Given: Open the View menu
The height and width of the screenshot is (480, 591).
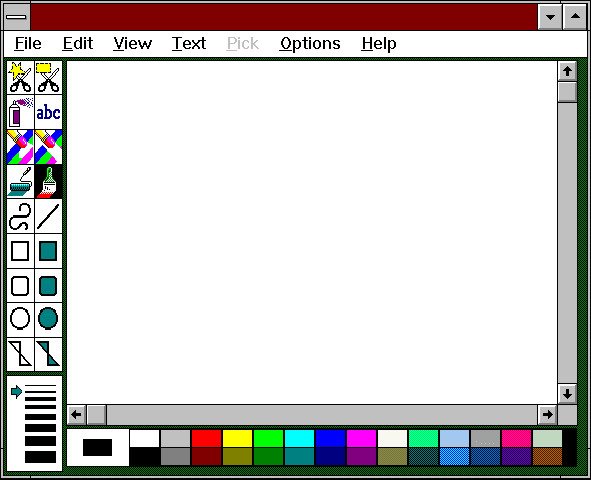Looking at the screenshot, I should [133, 44].
